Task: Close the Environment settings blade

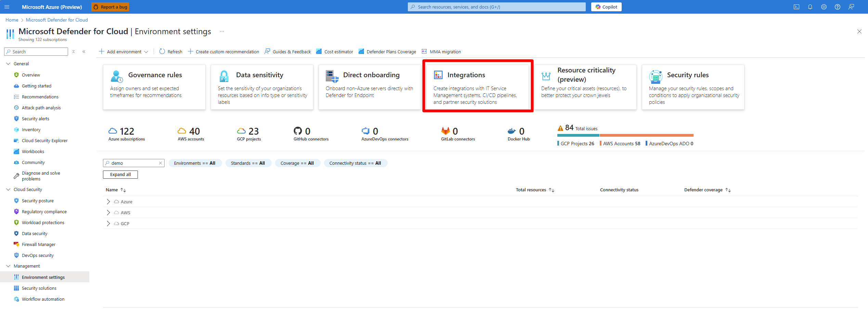Action: coord(859,31)
